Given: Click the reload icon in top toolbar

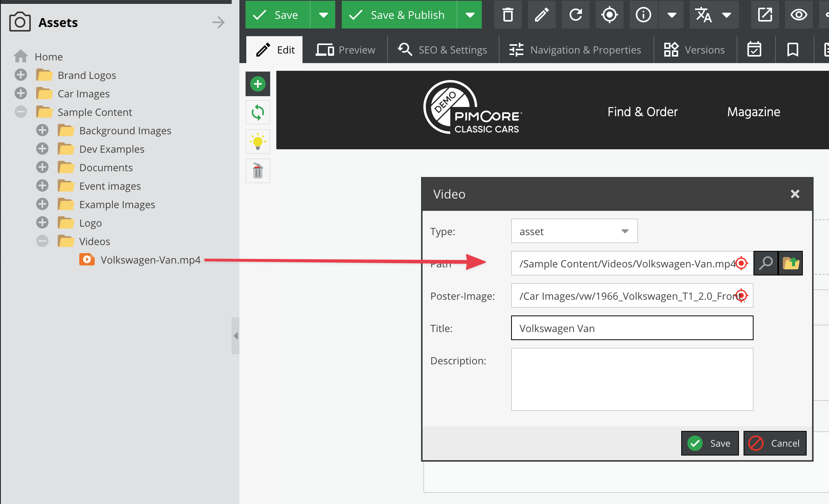Looking at the screenshot, I should (x=575, y=15).
